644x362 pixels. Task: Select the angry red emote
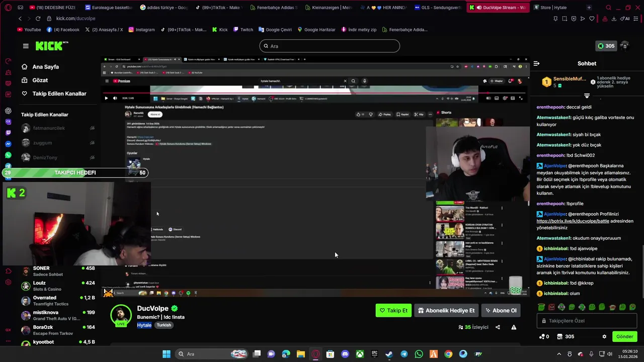click(x=551, y=307)
